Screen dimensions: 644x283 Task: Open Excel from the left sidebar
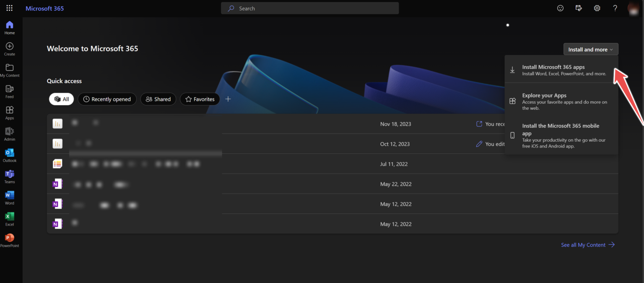[9, 218]
